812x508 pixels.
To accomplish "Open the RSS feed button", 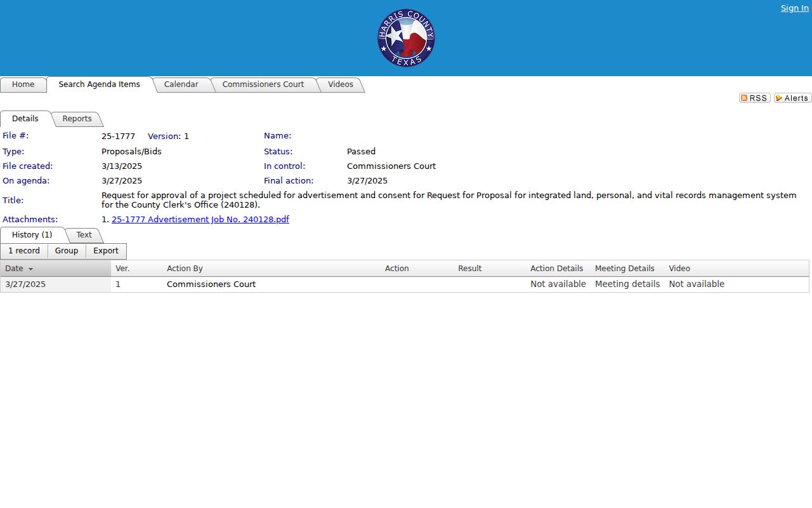I will pos(754,98).
